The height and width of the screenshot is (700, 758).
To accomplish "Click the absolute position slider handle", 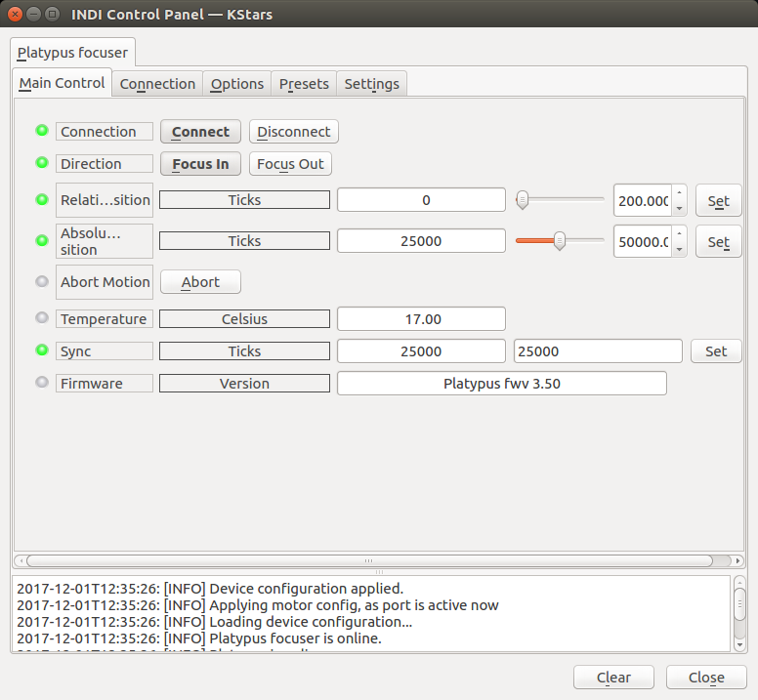I will point(560,240).
